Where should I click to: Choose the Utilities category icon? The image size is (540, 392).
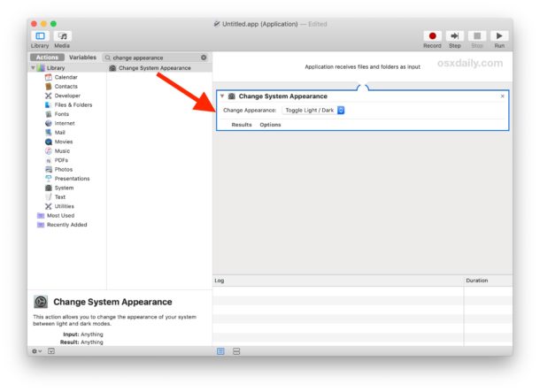pos(48,206)
